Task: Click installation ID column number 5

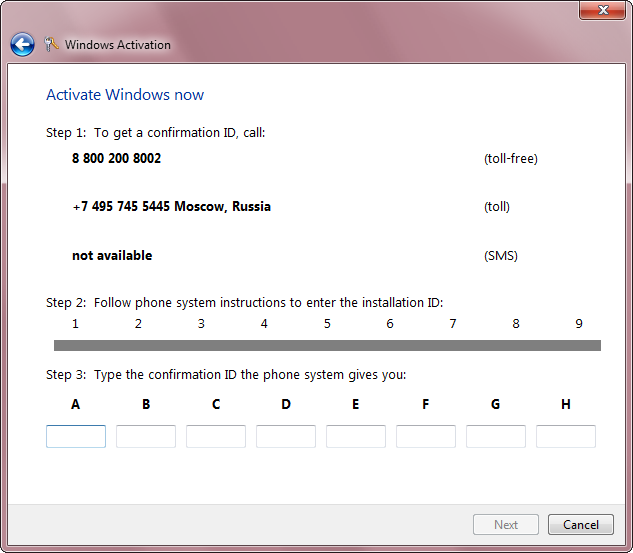Action: click(x=327, y=324)
